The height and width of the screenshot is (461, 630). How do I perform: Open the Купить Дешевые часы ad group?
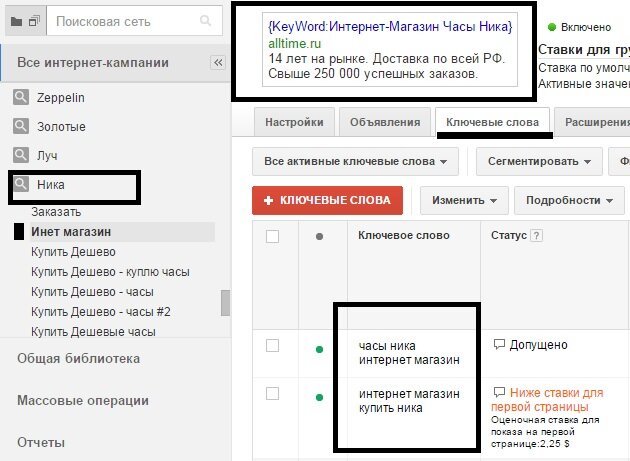click(93, 332)
